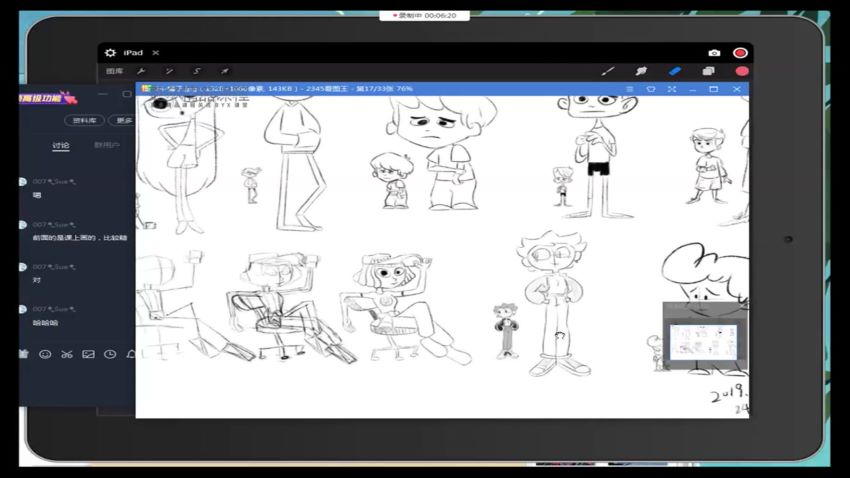The image size is (850, 478).
Task: Select the Procreate Transform arrow tool
Action: coord(224,71)
